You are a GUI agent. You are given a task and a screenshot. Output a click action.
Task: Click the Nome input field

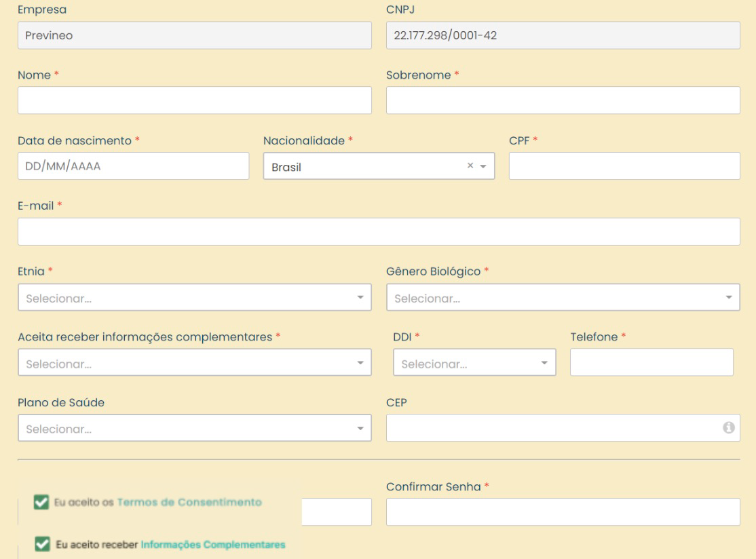(194, 100)
